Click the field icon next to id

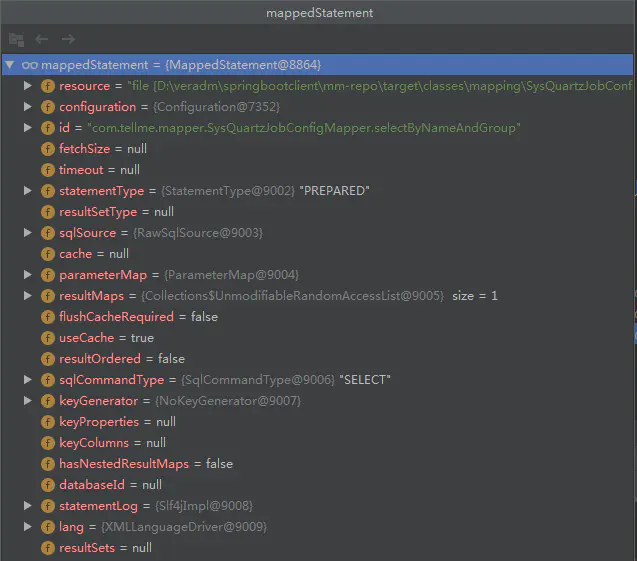pyautogui.click(x=48, y=128)
